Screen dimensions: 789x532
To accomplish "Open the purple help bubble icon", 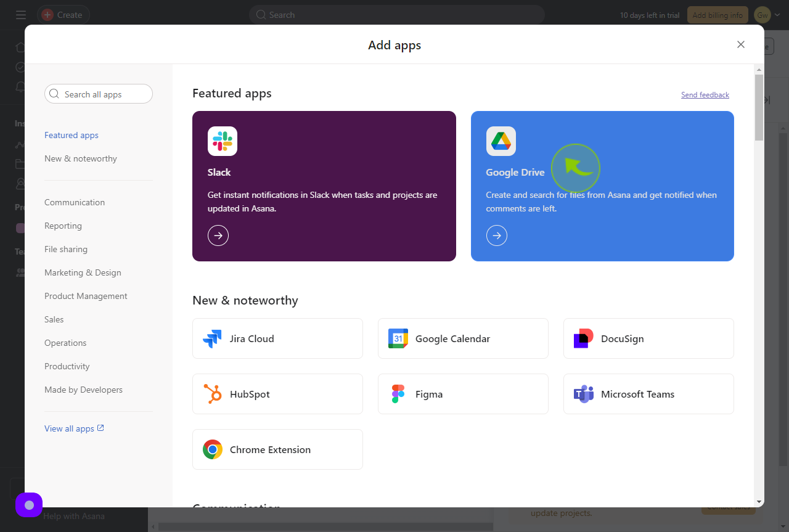I will 29,505.
